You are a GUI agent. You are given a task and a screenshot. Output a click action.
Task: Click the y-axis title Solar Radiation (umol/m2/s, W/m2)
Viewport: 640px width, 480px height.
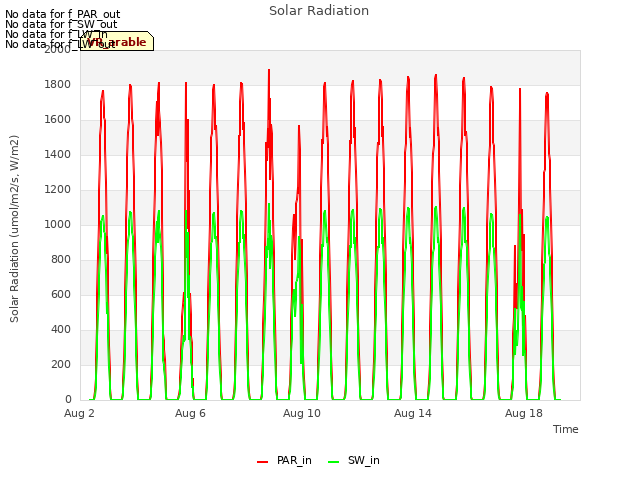point(14,229)
